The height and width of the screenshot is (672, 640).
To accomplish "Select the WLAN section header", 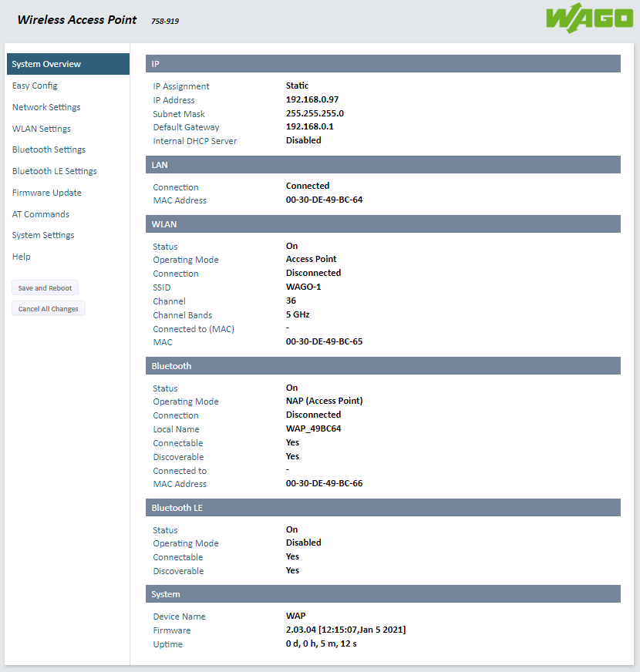I will point(382,224).
